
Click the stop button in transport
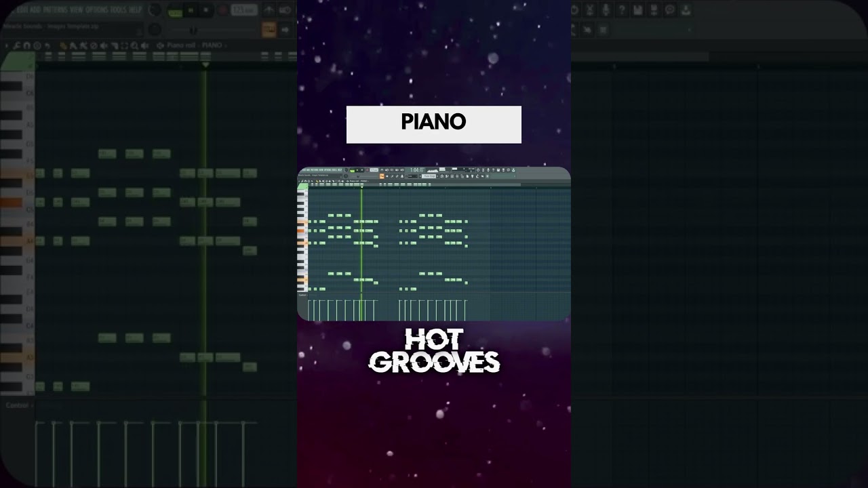click(205, 10)
